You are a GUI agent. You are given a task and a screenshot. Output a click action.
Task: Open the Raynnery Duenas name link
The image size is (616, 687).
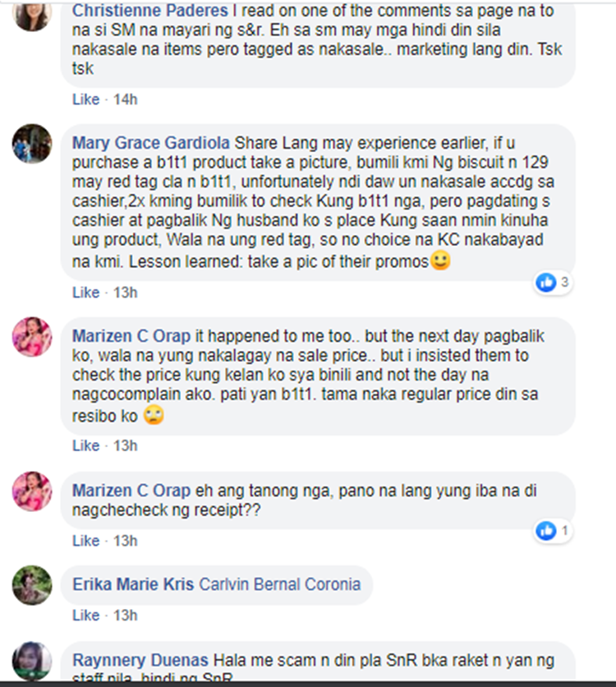click(140, 660)
